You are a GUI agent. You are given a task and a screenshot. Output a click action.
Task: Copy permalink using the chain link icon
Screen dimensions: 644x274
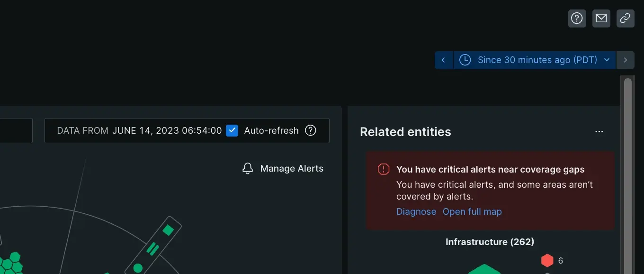(x=625, y=18)
